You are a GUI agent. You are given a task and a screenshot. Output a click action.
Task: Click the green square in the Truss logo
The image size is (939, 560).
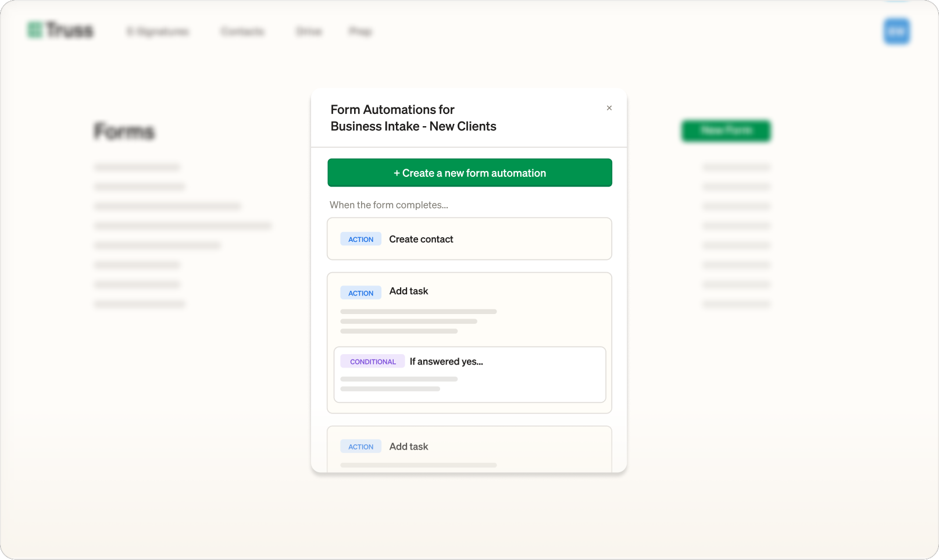(34, 30)
